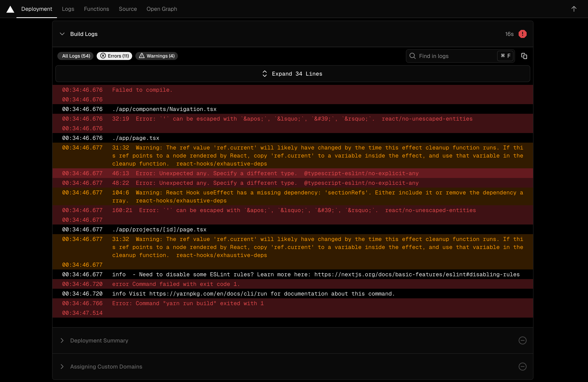Click the red build error status icon
Image resolution: width=588 pixels, height=382 pixels.
point(522,34)
